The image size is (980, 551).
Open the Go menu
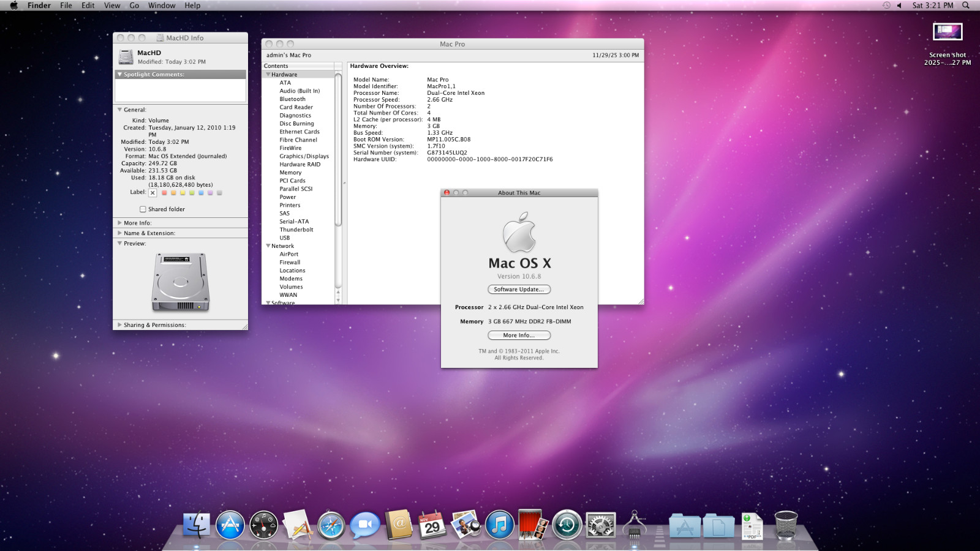134,6
